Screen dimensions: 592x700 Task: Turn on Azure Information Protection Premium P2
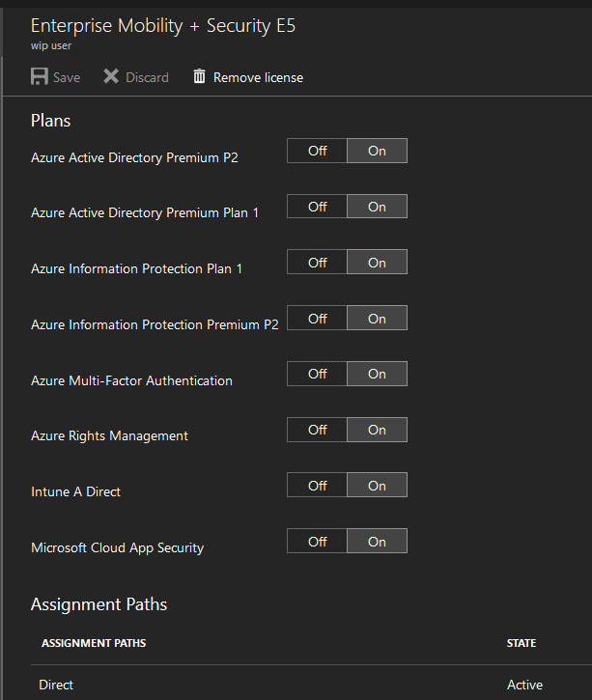377,319
